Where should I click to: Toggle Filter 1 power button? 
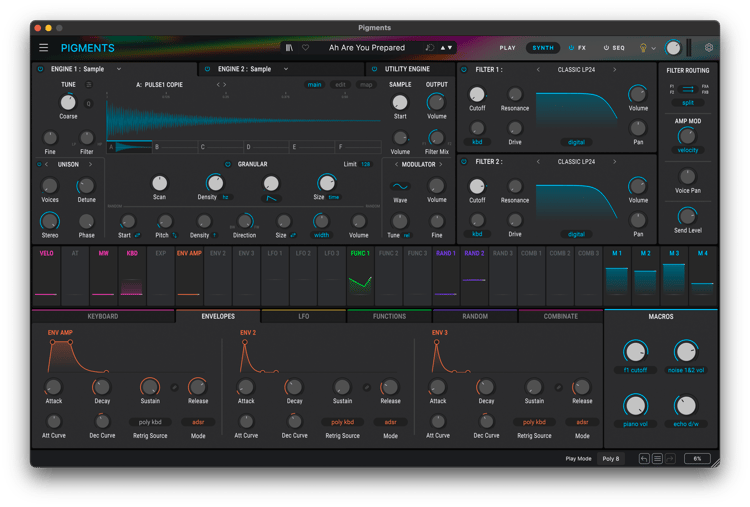pyautogui.click(x=466, y=70)
